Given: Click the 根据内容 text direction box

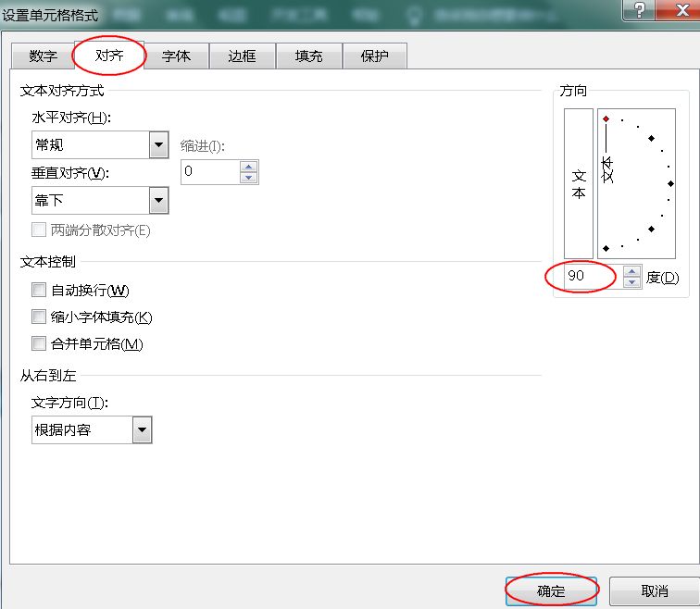Looking at the screenshot, I should [82, 430].
